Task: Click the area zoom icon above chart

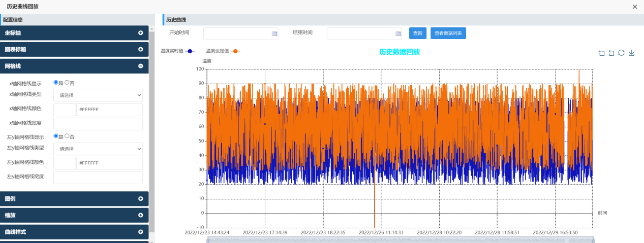Action: coord(601,53)
